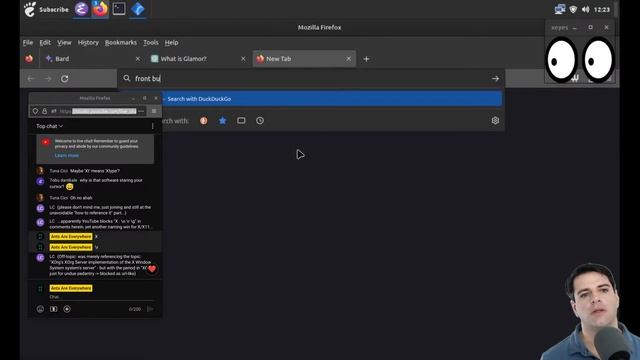Follow the Learn more link in chat
Viewport: 640px width, 360px height.
67,156
